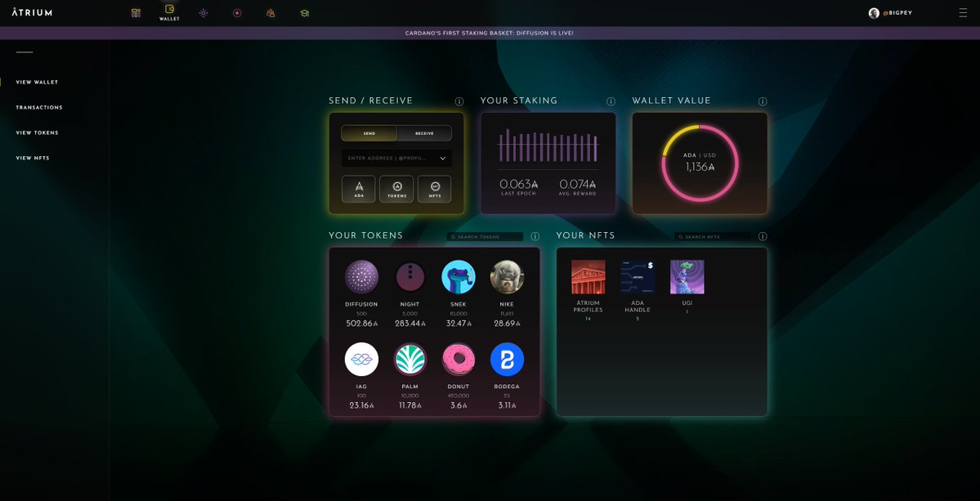Click the 0.063 last epoch value
This screenshot has width=980, height=501.
[x=519, y=184]
